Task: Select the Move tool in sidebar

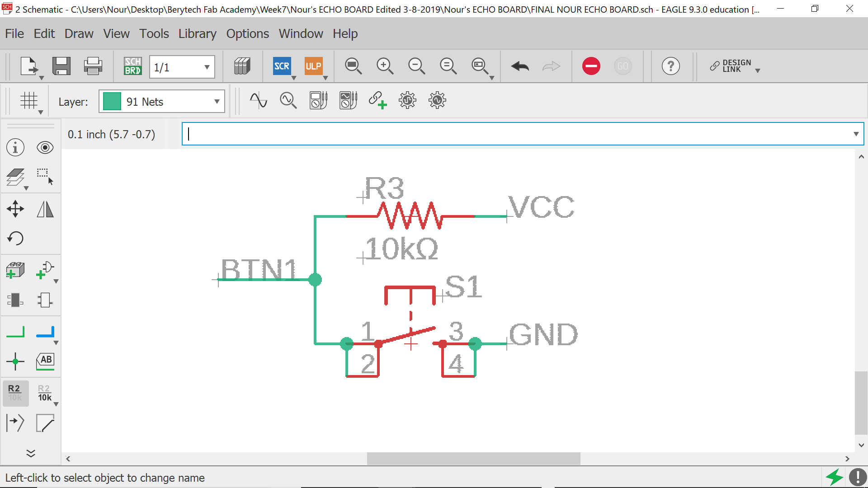Action: click(15, 209)
